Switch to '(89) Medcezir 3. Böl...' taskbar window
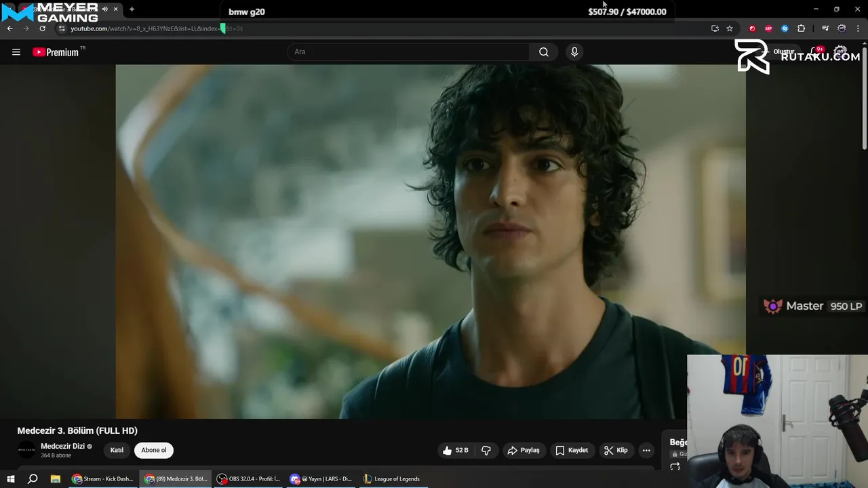Image resolution: width=868 pixels, height=488 pixels. click(176, 479)
